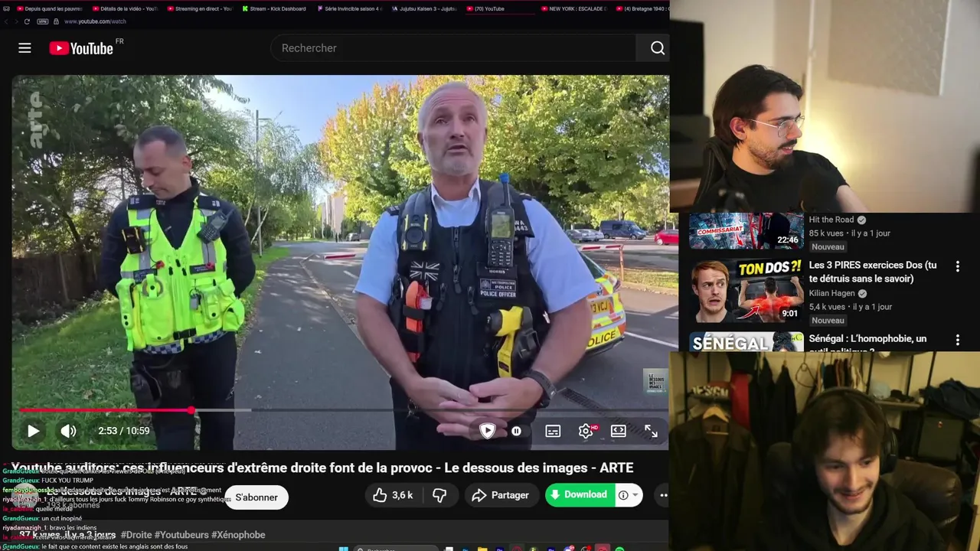
Task: Open the #Xénophobe hashtag link
Action: [x=238, y=535]
